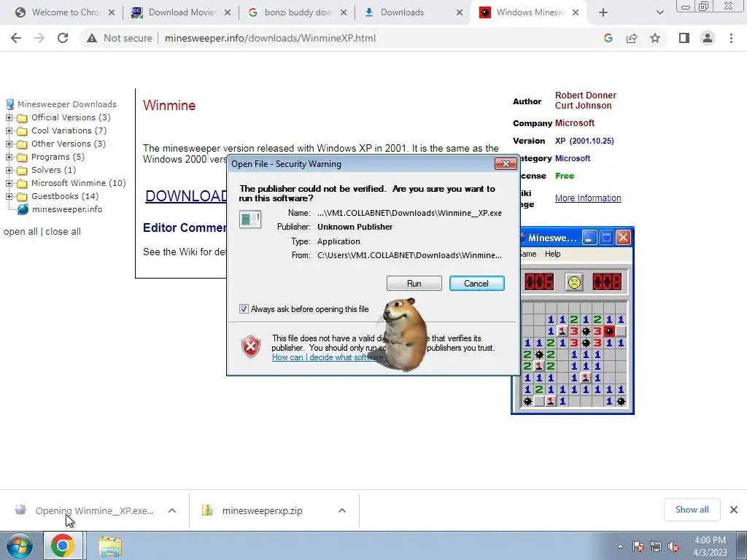Image resolution: width=747 pixels, height=560 pixels.
Task: Expand Cool Variations (7) folder
Action: (x=9, y=131)
